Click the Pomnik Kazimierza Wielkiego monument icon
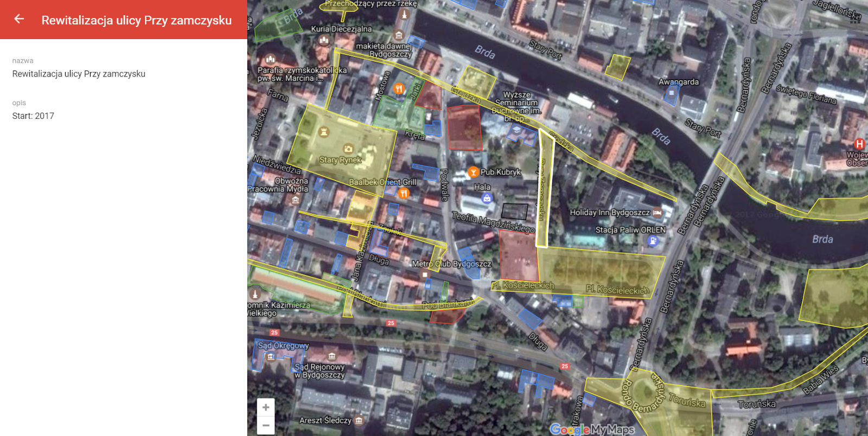This screenshot has height=436, width=868. pyautogui.click(x=255, y=294)
